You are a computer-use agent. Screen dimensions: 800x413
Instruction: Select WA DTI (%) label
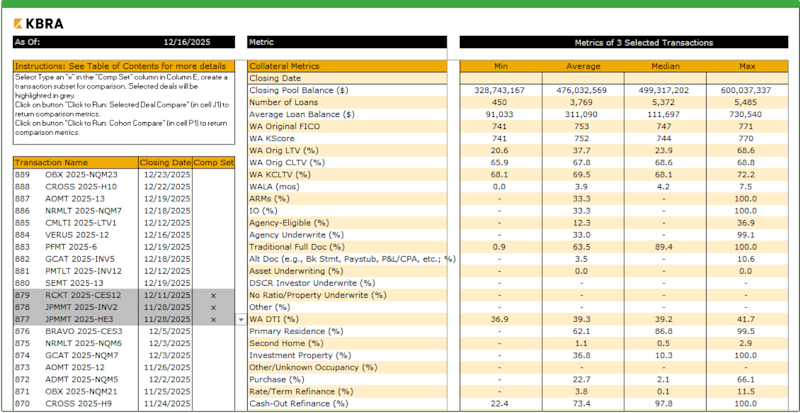coord(273,320)
